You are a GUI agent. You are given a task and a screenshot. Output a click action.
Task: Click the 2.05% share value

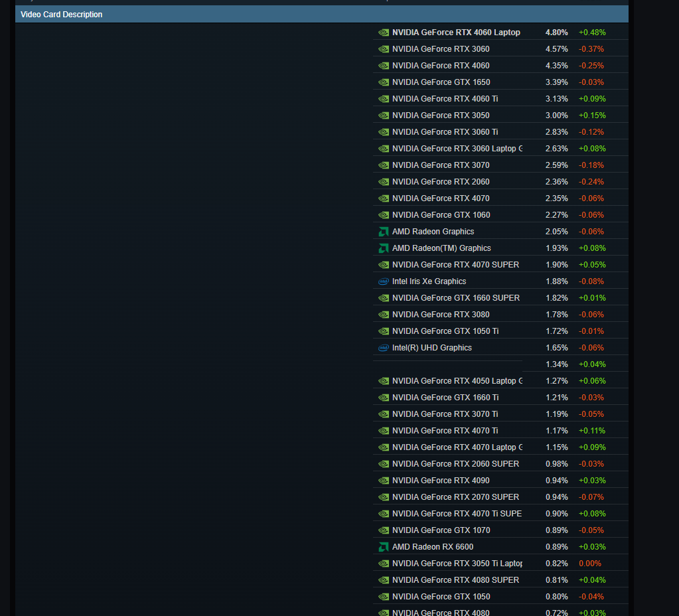(x=556, y=232)
